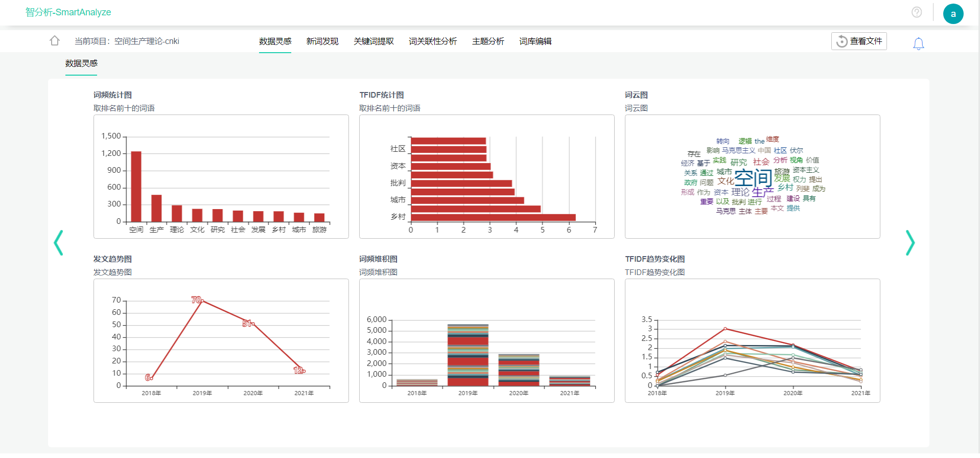980x458 pixels.
Task: Go to home via house icon
Action: click(55, 41)
